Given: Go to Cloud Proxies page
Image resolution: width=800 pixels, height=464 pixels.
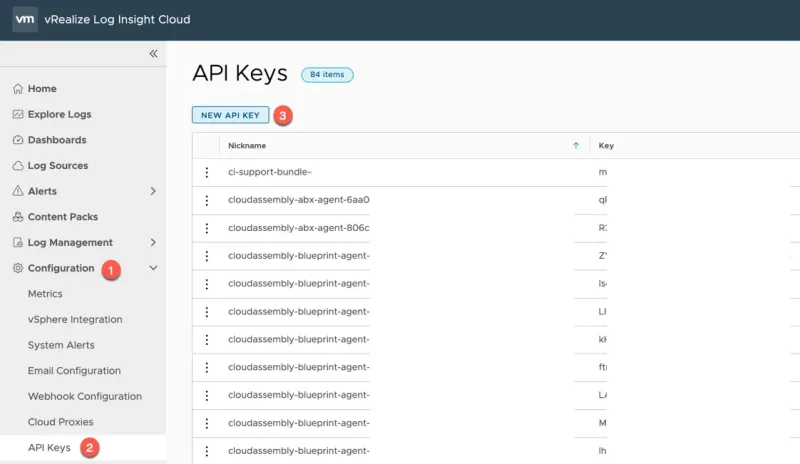Looking at the screenshot, I should pos(61,422).
